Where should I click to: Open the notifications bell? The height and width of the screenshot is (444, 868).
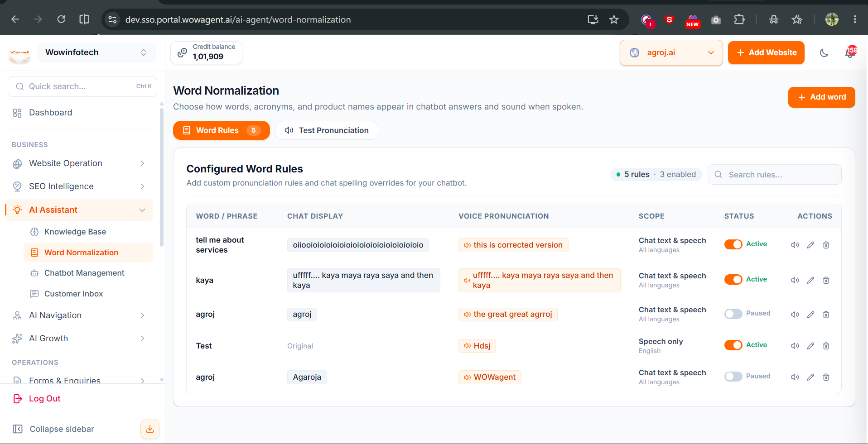point(850,53)
